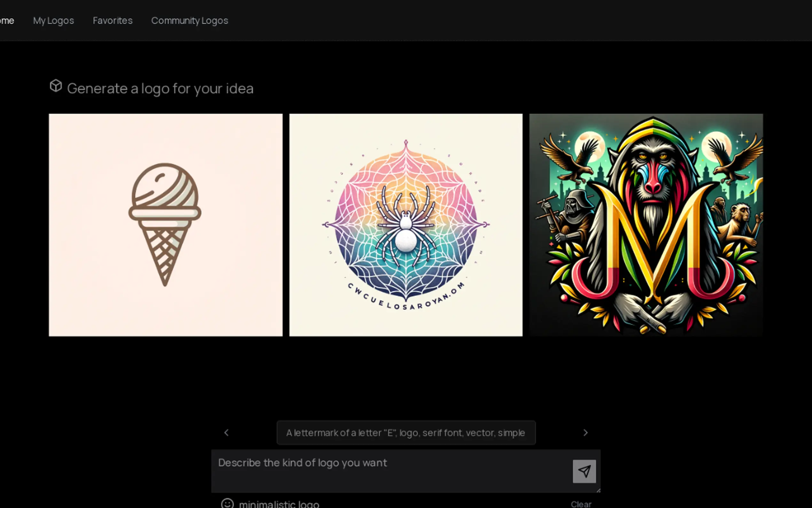Image resolution: width=812 pixels, height=508 pixels.
Task: Grab the textarea resize handle at its corner
Action: point(598,490)
